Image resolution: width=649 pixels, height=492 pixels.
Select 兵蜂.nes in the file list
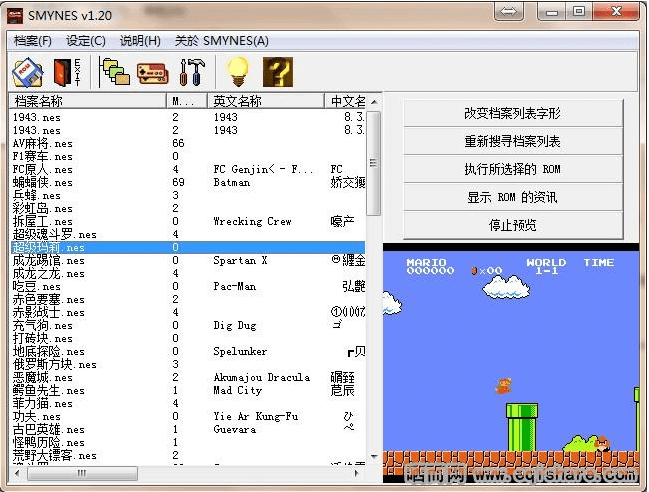click(x=36, y=195)
